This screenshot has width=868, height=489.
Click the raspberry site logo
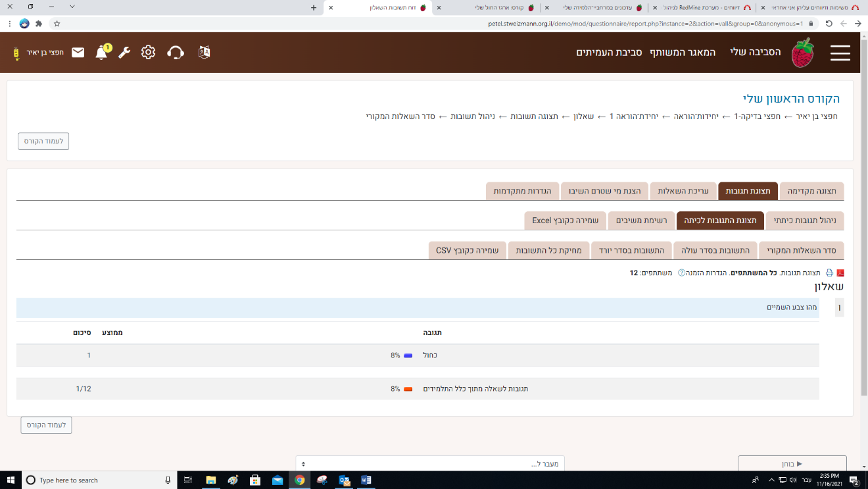802,53
